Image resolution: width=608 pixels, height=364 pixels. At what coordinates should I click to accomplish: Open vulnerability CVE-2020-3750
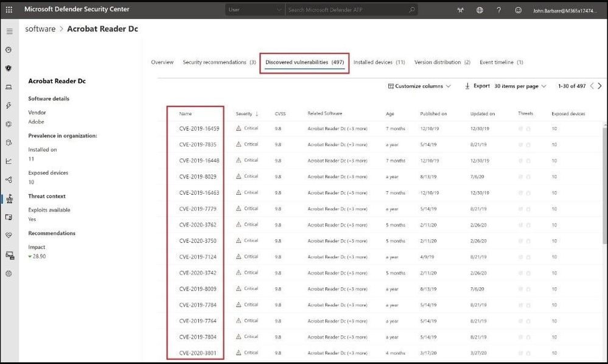[x=198, y=240]
